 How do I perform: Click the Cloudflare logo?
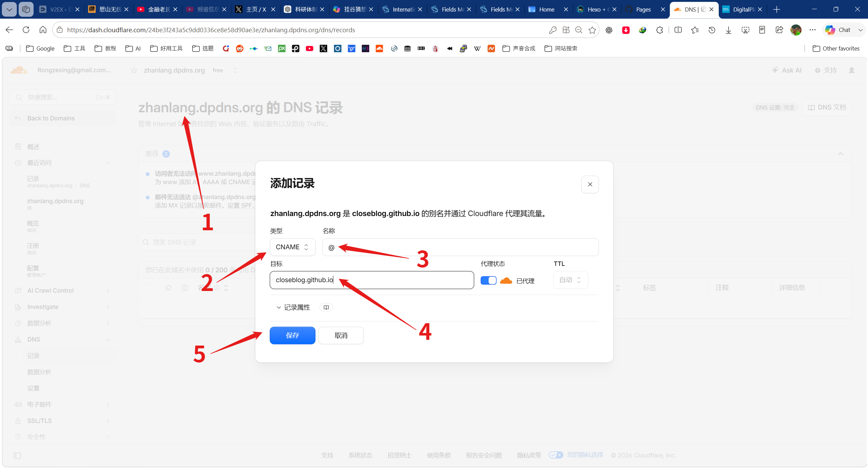tap(19, 70)
